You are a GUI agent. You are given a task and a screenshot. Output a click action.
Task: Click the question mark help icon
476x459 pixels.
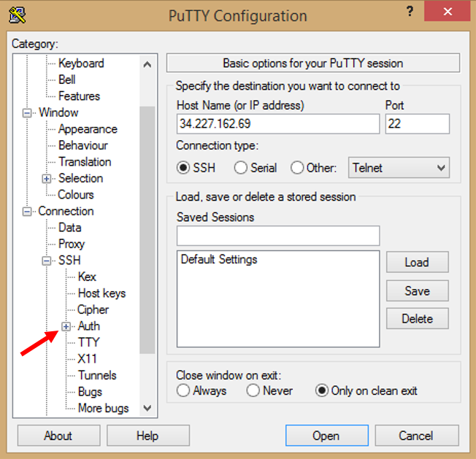[406, 13]
